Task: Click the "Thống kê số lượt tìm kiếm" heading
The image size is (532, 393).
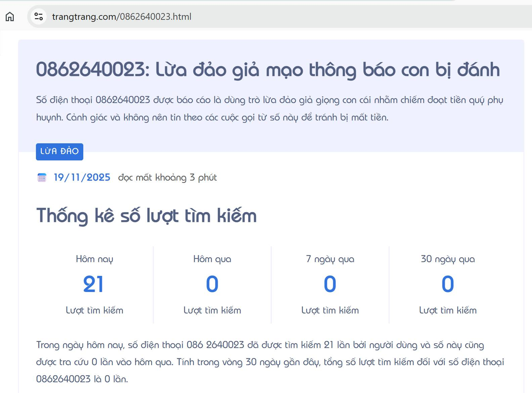Action: tap(146, 215)
